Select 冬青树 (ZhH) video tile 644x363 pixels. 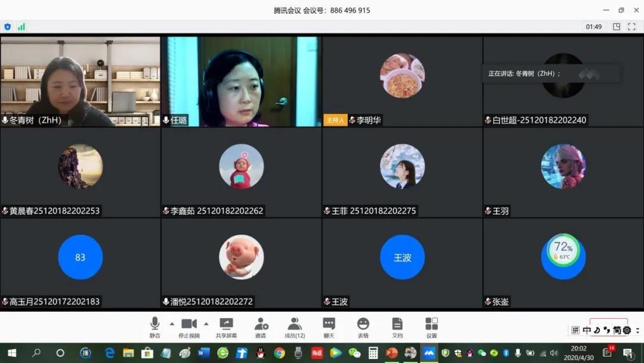point(80,81)
